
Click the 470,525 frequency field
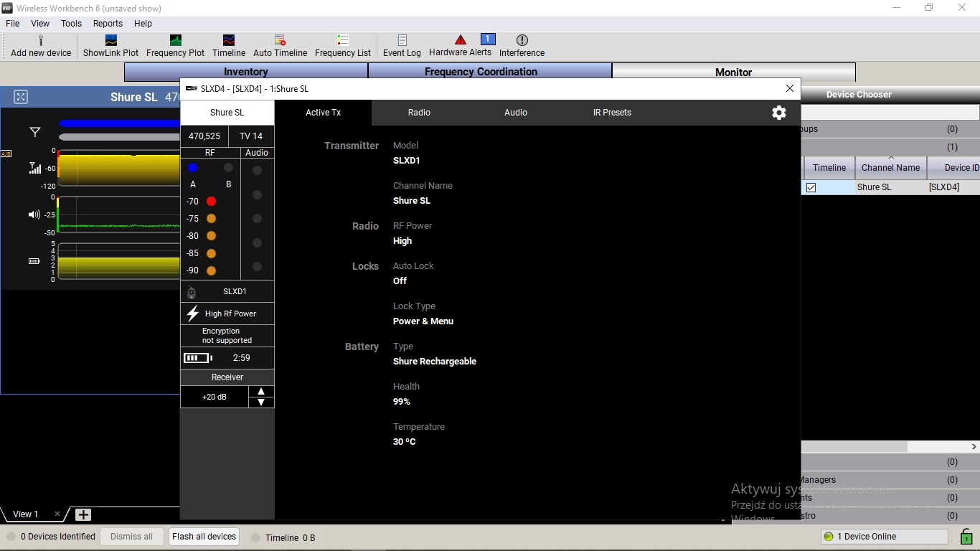coord(204,136)
